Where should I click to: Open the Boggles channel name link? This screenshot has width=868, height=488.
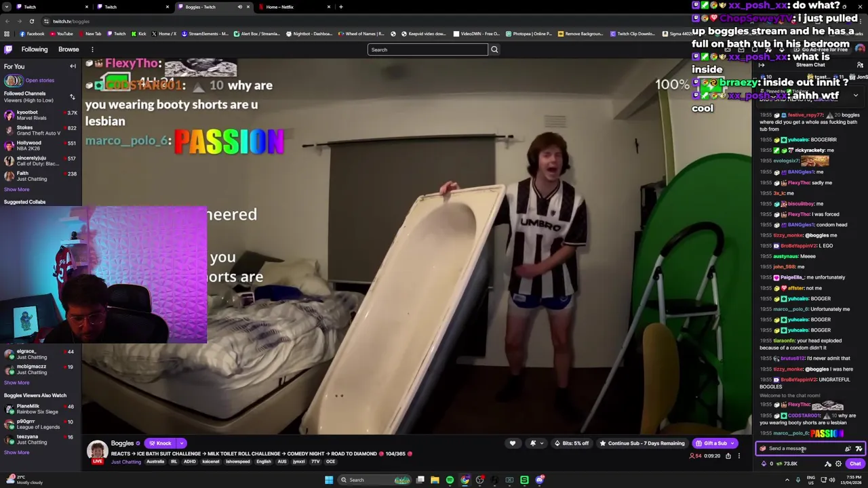click(122, 443)
